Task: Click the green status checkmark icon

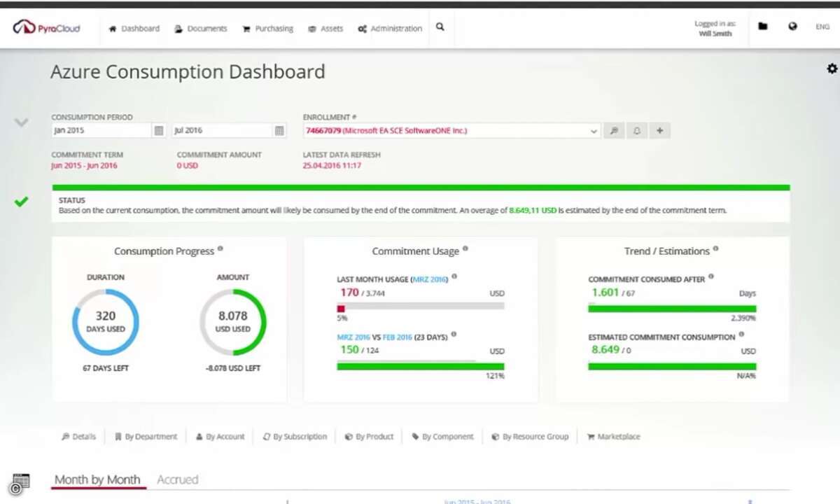Action: [22, 202]
